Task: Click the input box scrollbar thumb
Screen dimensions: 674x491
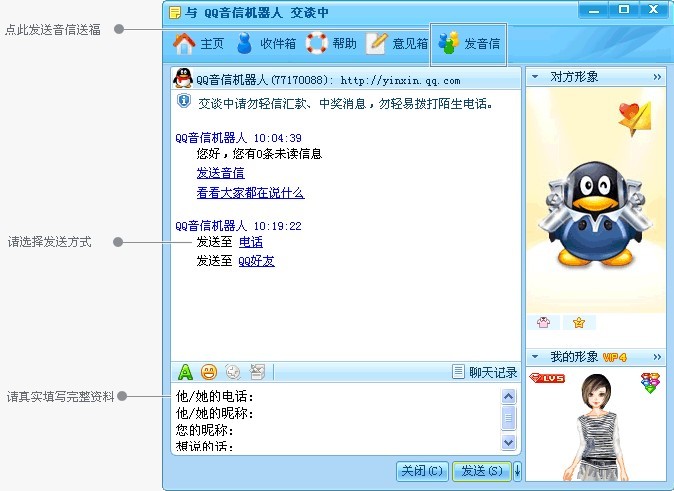Action: point(509,417)
